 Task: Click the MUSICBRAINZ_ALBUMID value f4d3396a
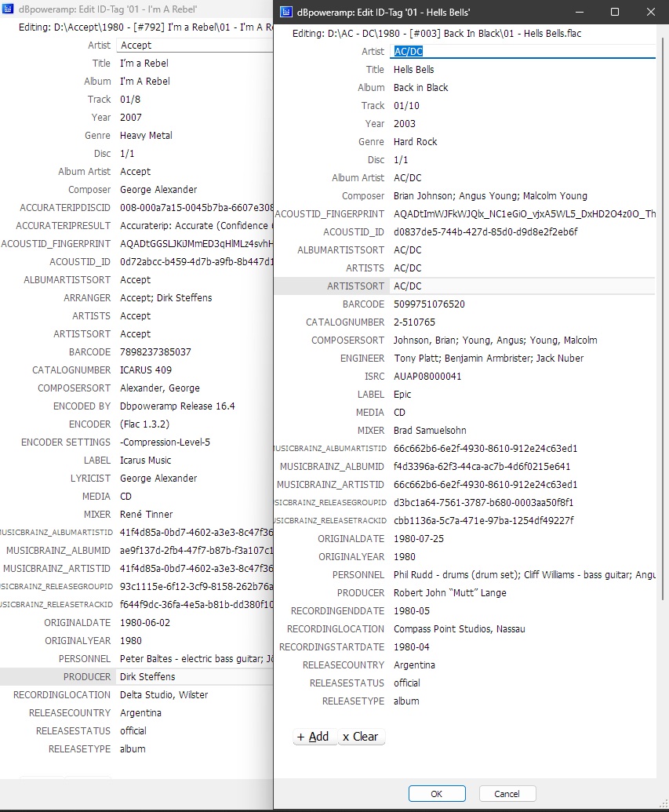click(x=482, y=467)
